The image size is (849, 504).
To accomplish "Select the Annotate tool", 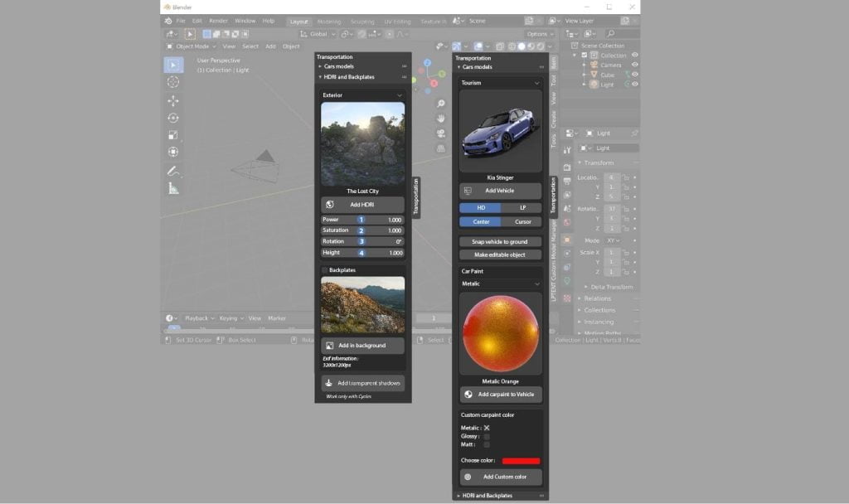I will click(173, 171).
